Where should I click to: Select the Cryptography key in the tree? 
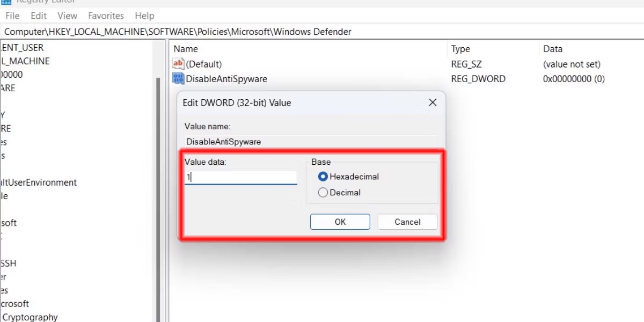click(x=30, y=317)
